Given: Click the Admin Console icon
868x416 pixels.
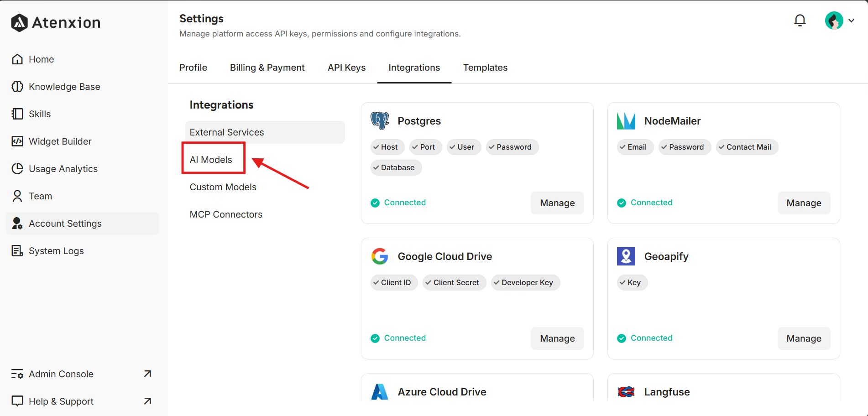Looking at the screenshot, I should (x=17, y=374).
